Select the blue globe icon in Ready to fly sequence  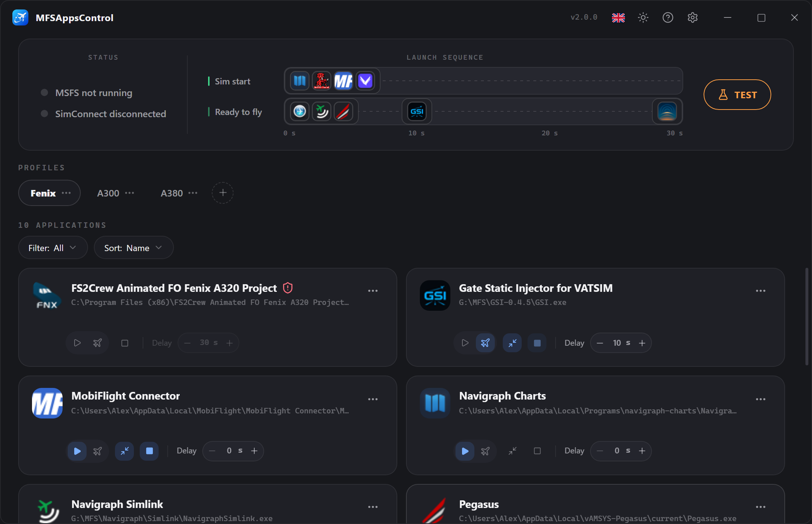coord(299,111)
